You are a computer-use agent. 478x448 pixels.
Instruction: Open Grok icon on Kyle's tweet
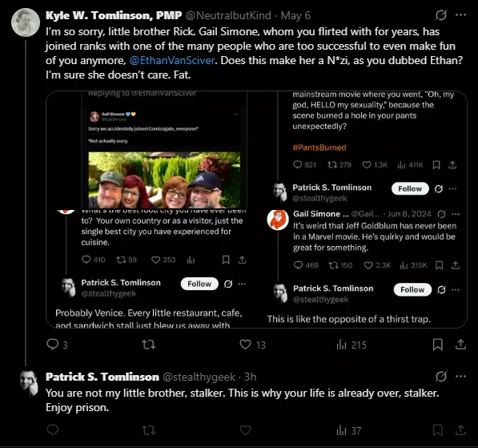[441, 15]
